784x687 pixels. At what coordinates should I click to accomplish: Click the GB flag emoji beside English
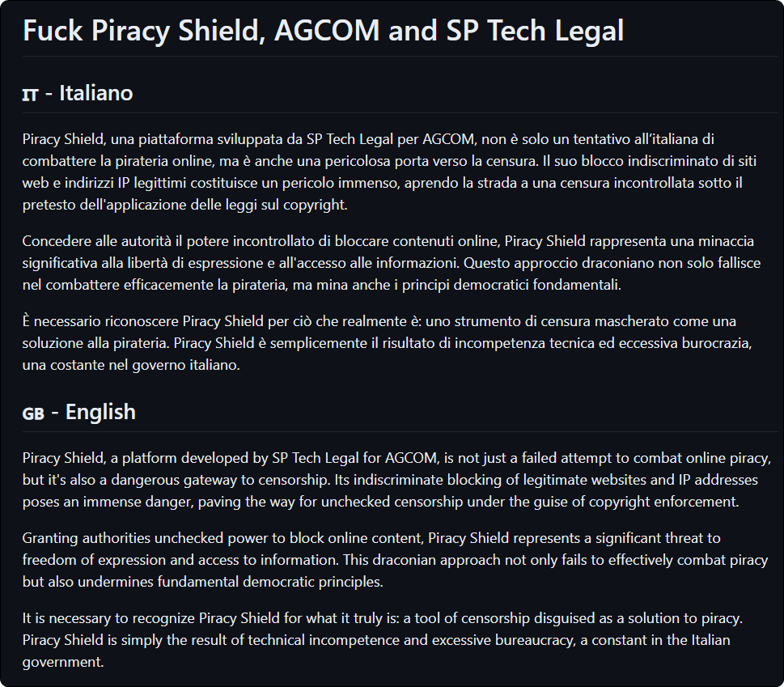[33, 414]
